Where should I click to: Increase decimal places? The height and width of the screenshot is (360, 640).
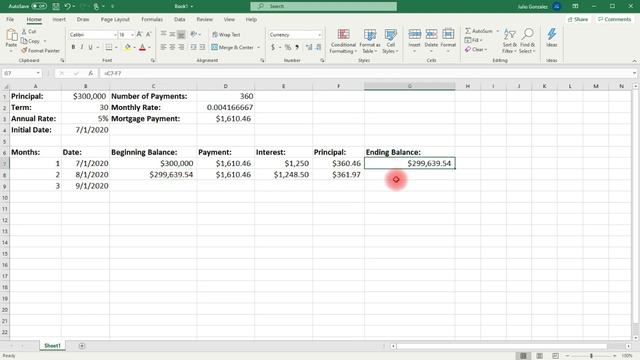pyautogui.click(x=309, y=47)
